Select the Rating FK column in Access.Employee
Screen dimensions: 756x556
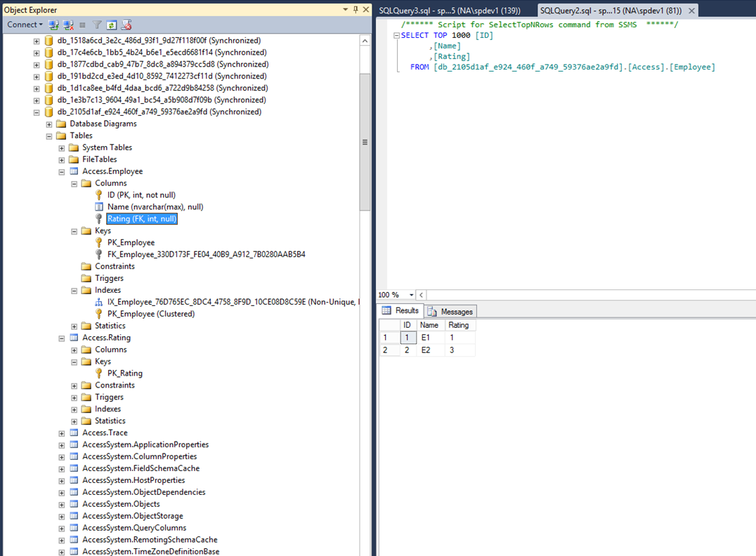[x=141, y=218]
